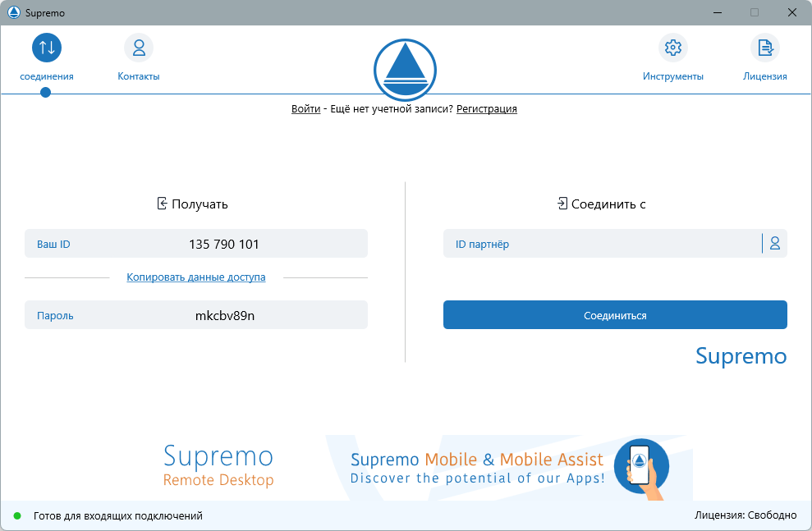Click the Инструменты tab label
This screenshot has width=812, height=531.
coord(672,76)
